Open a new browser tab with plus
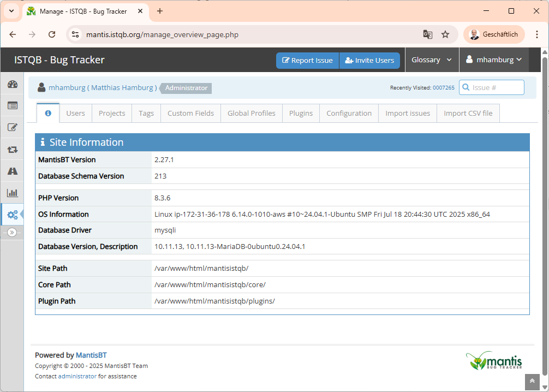The image size is (549, 392). (160, 11)
